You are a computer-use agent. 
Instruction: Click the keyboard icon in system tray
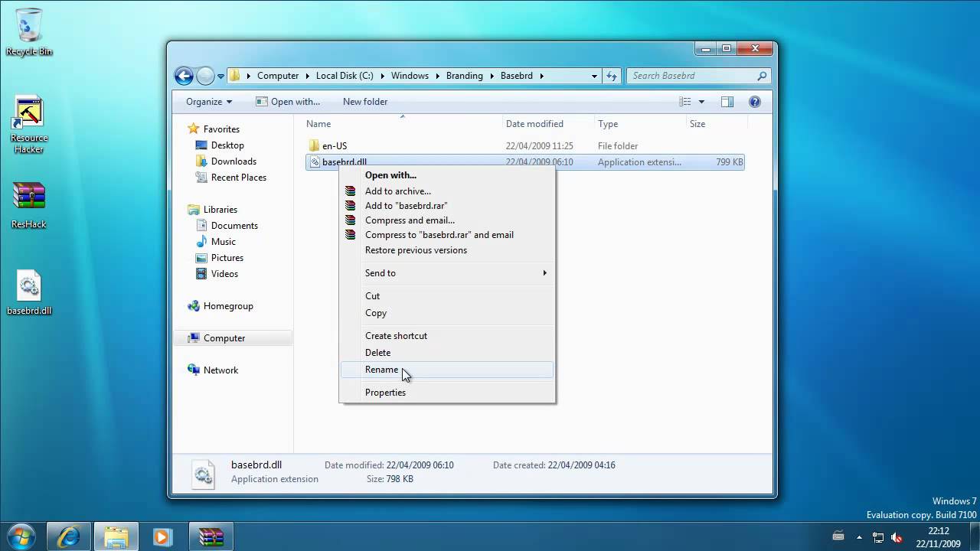pyautogui.click(x=838, y=536)
